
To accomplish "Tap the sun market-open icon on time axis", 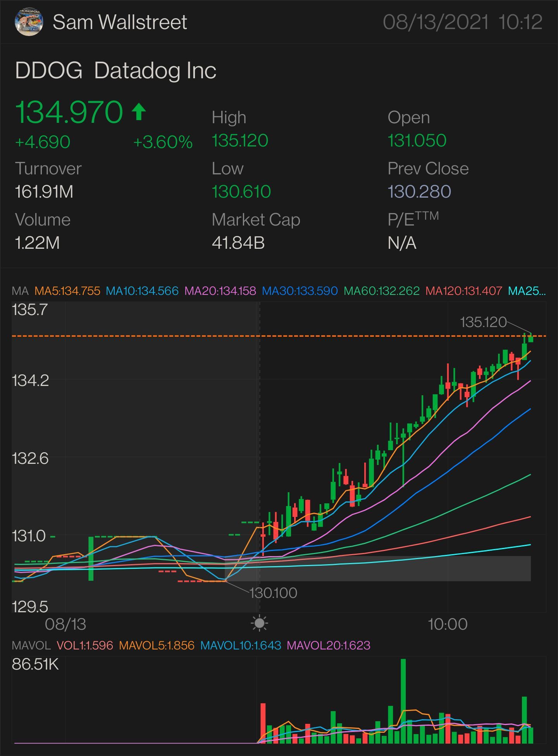I will point(259,623).
